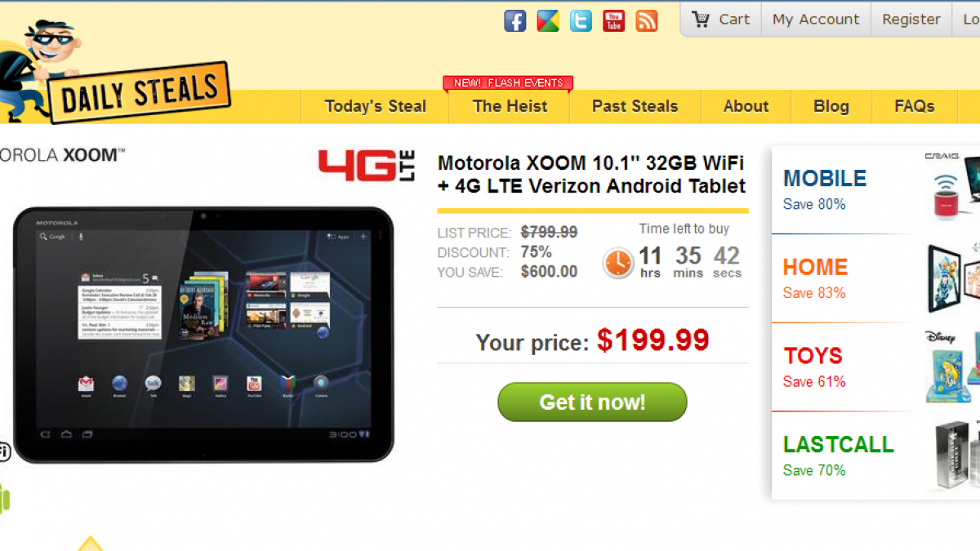Open the Today's Steal tab

click(375, 106)
